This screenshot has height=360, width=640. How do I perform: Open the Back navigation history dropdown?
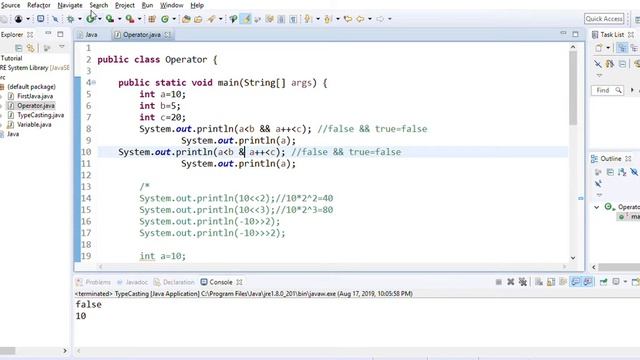pos(370,19)
